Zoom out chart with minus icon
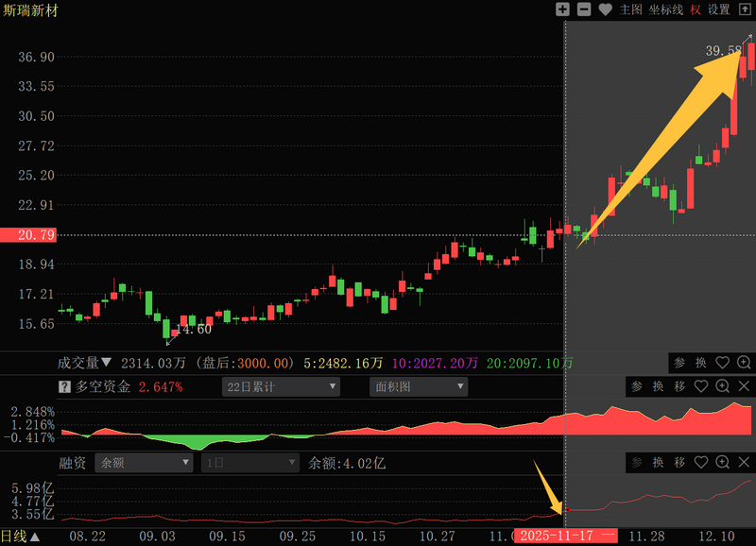The width and height of the screenshot is (756, 546). click(583, 9)
